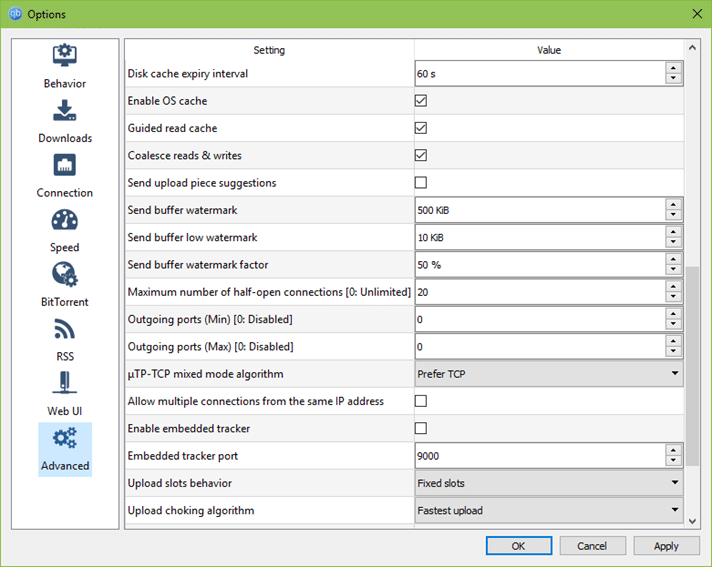The width and height of the screenshot is (712, 567).
Task: Select 'Enable embedded tracker' row label
Action: 188,429
